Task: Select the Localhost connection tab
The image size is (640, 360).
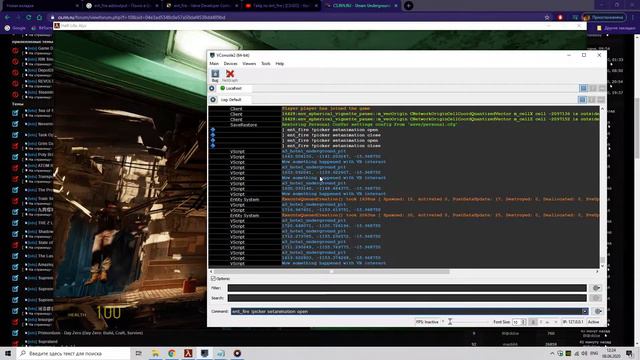Action: 231,88
